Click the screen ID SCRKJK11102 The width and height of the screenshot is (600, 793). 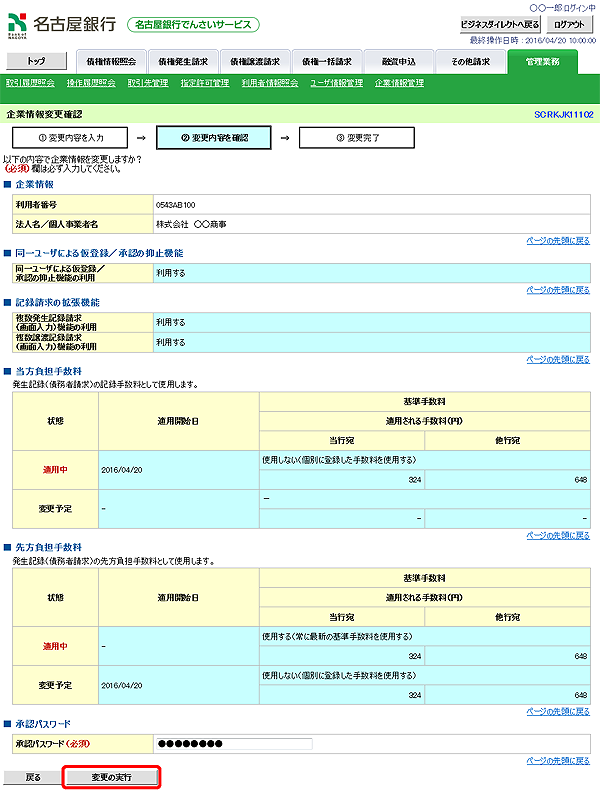point(564,115)
